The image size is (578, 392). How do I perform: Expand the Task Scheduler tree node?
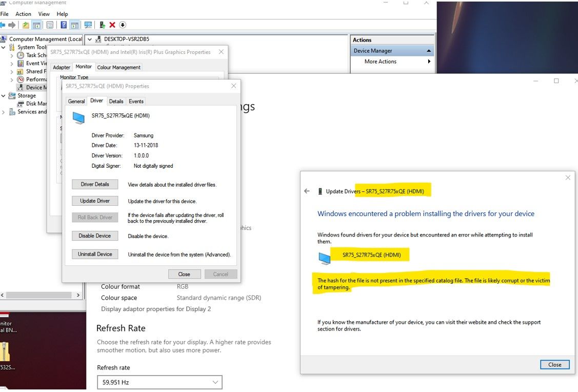pyautogui.click(x=12, y=55)
